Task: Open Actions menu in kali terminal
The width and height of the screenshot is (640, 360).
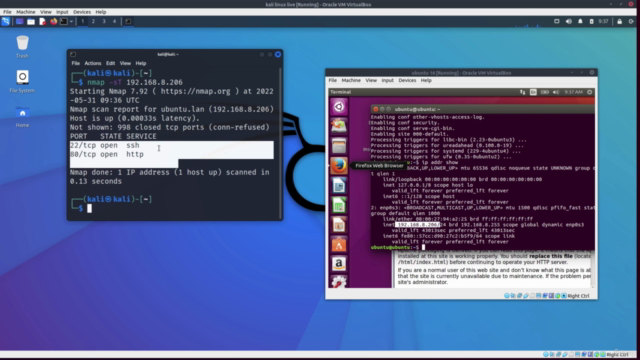Action: (93, 63)
